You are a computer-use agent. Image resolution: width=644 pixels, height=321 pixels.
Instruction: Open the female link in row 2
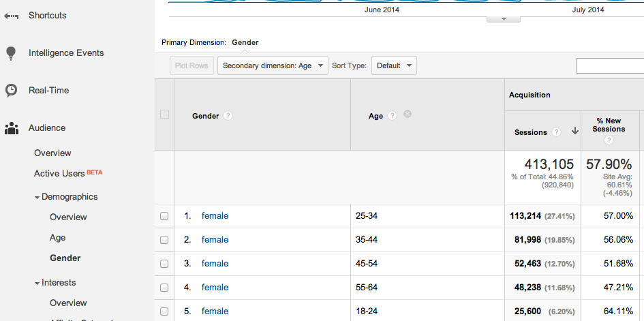(215, 240)
